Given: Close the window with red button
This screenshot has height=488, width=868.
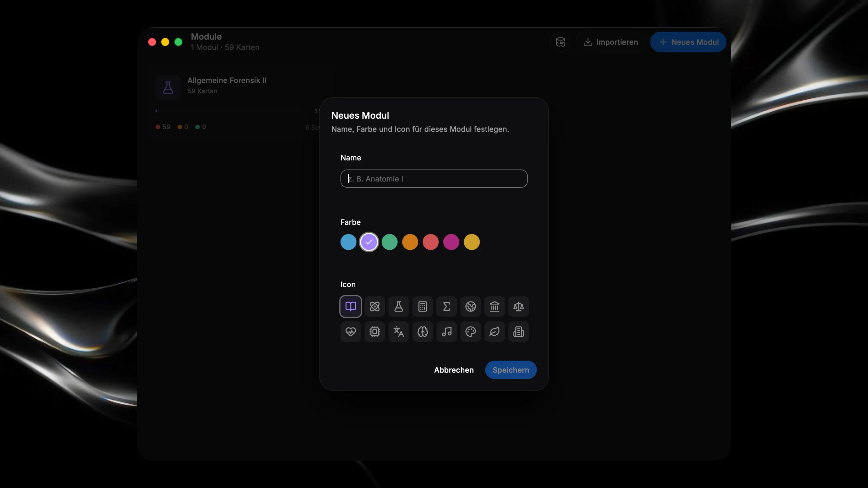Looking at the screenshot, I should click(152, 42).
